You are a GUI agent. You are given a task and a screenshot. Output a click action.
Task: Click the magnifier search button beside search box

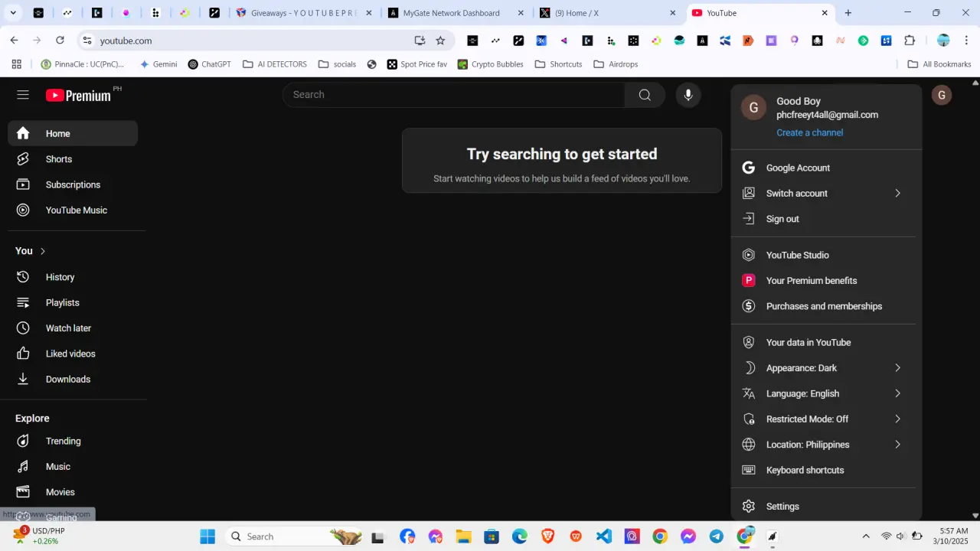[x=645, y=95]
